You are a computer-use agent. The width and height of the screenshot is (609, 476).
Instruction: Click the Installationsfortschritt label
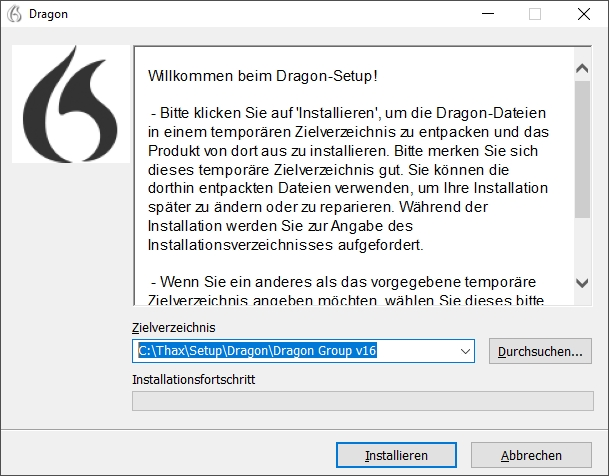coord(193,379)
